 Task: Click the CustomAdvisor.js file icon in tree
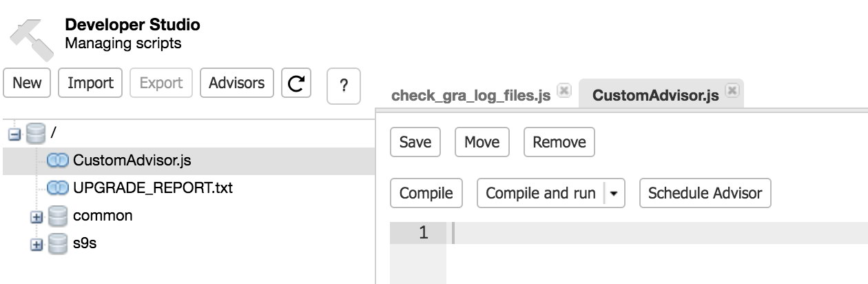[58, 161]
